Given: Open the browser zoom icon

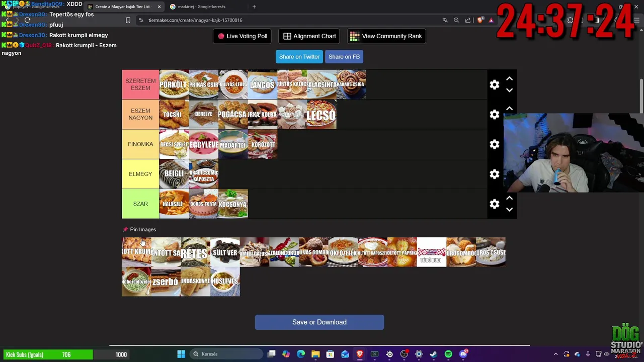Looking at the screenshot, I should coord(456,20).
